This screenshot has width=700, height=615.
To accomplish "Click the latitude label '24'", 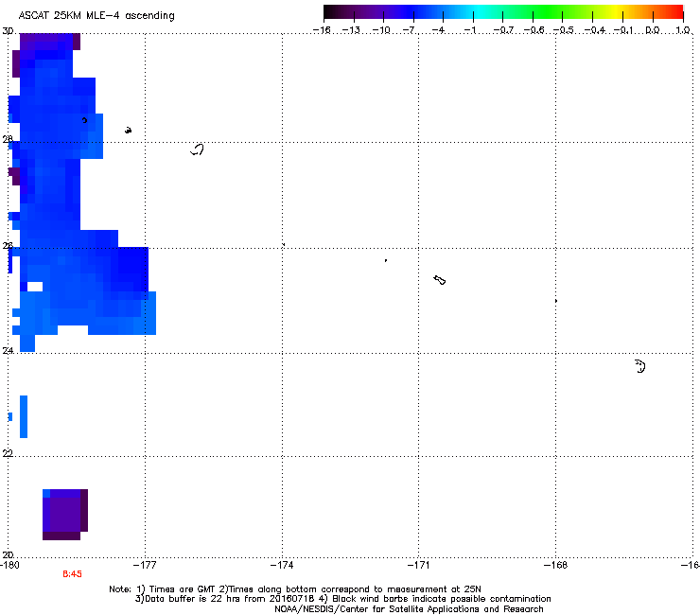I will click(8, 351).
